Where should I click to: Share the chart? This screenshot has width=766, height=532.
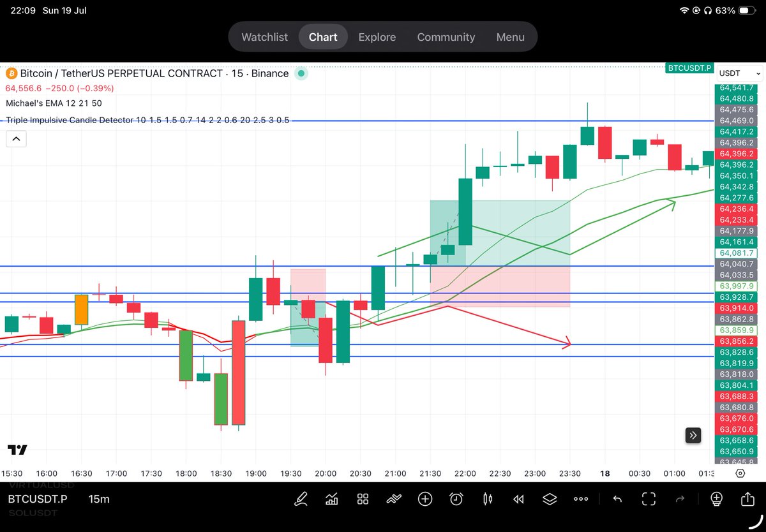pyautogui.click(x=747, y=498)
